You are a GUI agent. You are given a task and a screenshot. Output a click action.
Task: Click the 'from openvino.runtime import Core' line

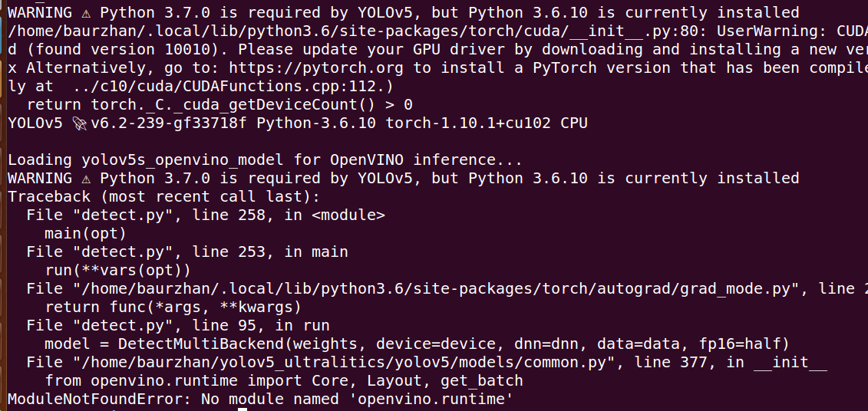coord(284,381)
